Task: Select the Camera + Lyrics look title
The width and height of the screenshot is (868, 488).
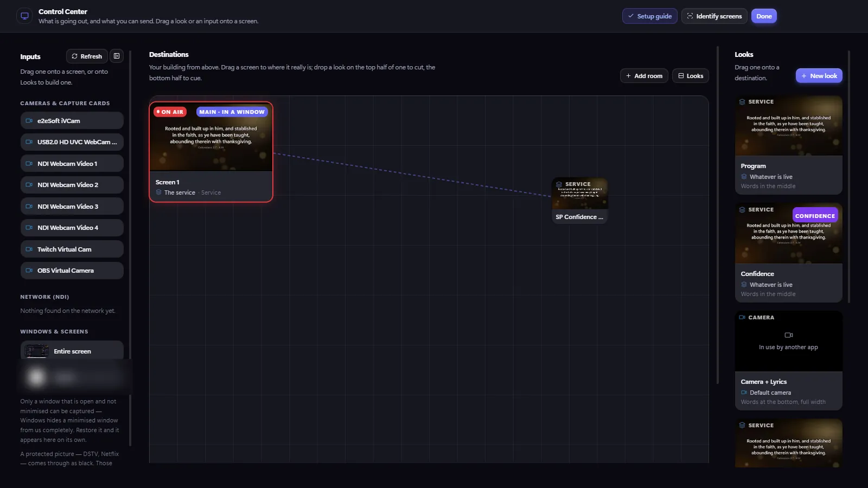Action: point(764,382)
